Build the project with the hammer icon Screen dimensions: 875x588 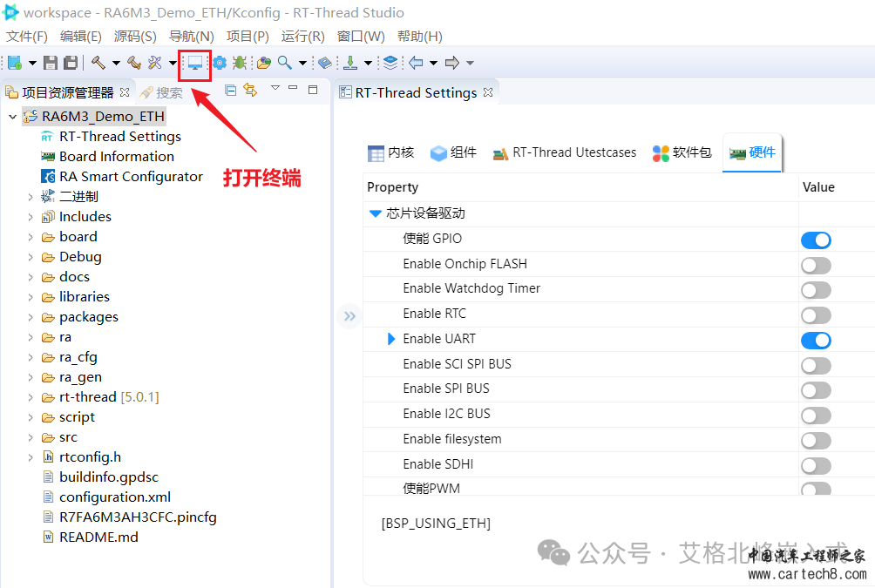coord(98,63)
